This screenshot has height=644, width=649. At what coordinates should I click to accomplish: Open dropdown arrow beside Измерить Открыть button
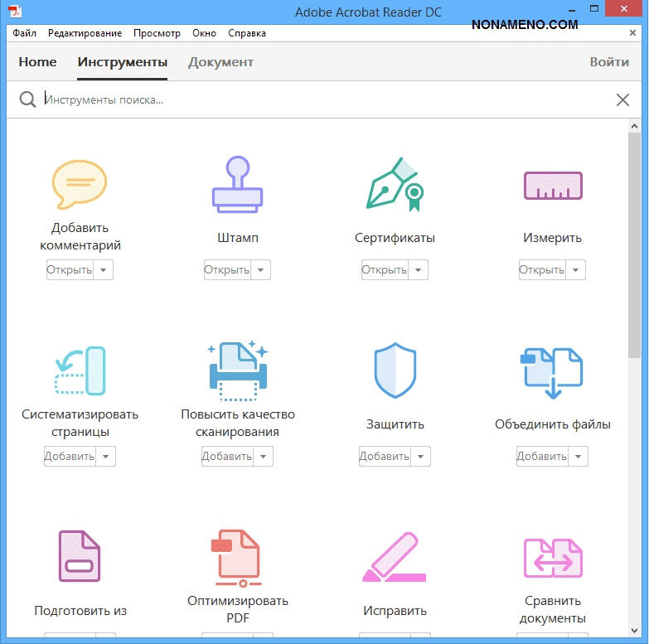pyautogui.click(x=576, y=270)
